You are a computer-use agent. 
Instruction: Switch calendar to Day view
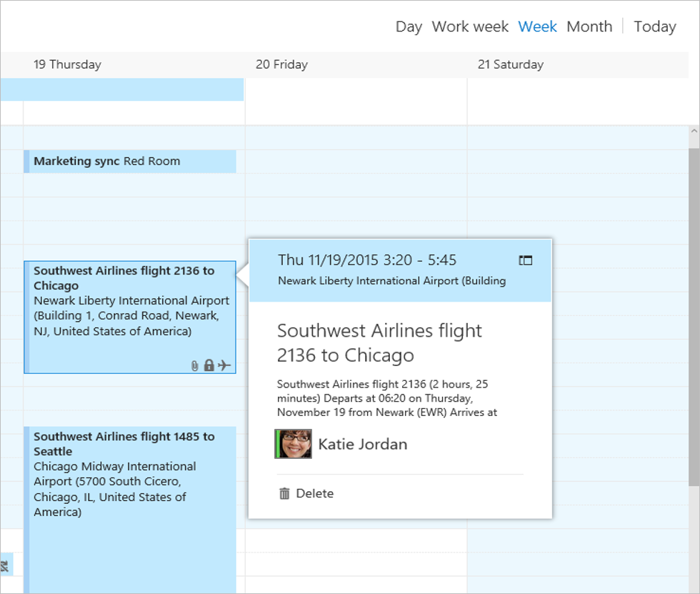point(409,26)
